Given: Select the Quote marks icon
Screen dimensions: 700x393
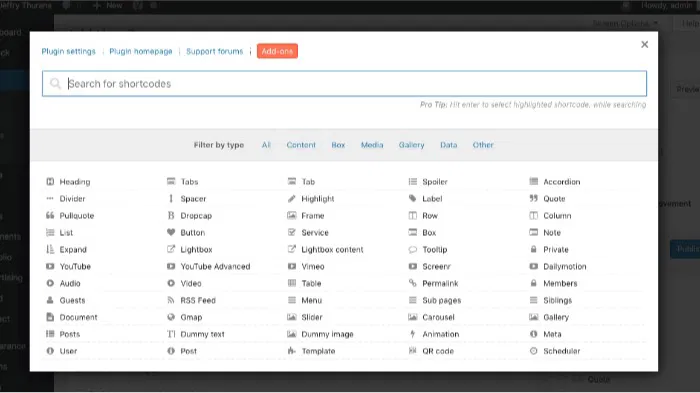Looking at the screenshot, I should pos(533,198).
